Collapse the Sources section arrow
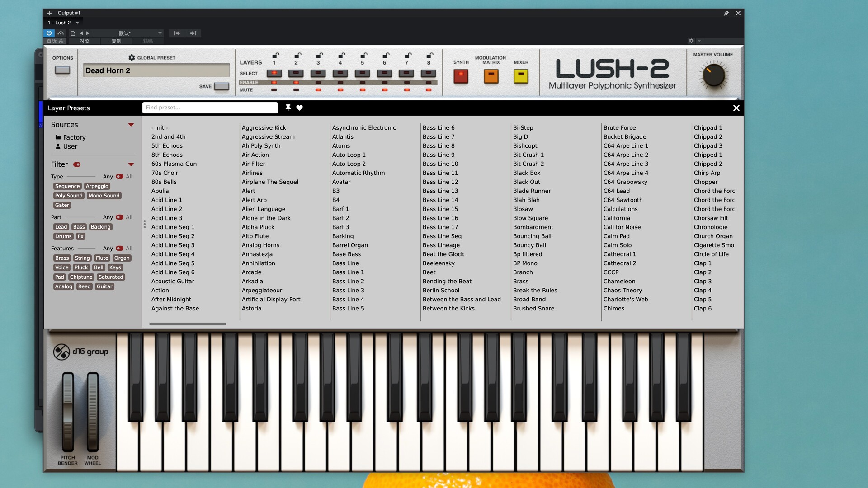This screenshot has width=868, height=488. [x=131, y=125]
